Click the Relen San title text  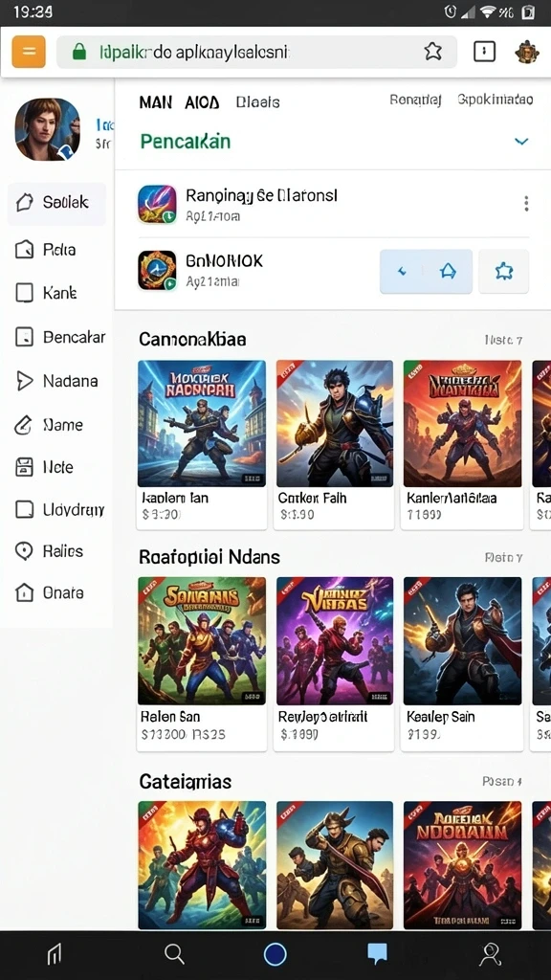(x=170, y=716)
